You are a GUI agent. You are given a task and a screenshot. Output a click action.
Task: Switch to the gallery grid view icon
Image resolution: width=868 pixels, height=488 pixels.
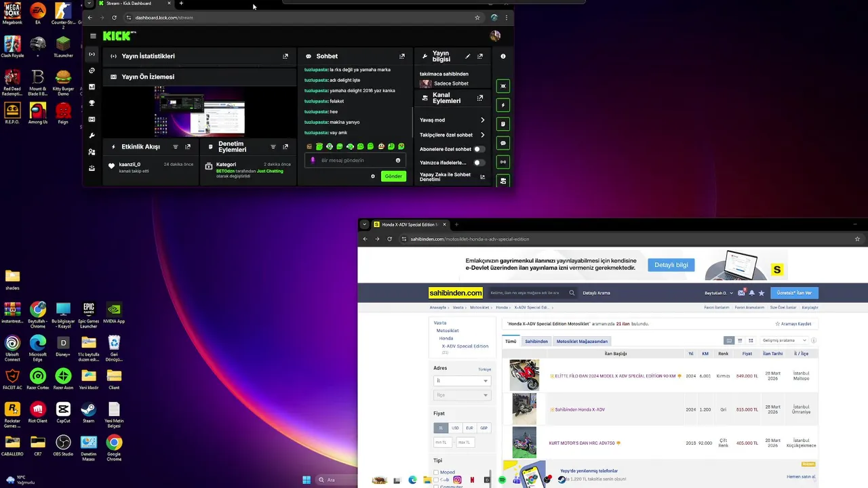751,340
